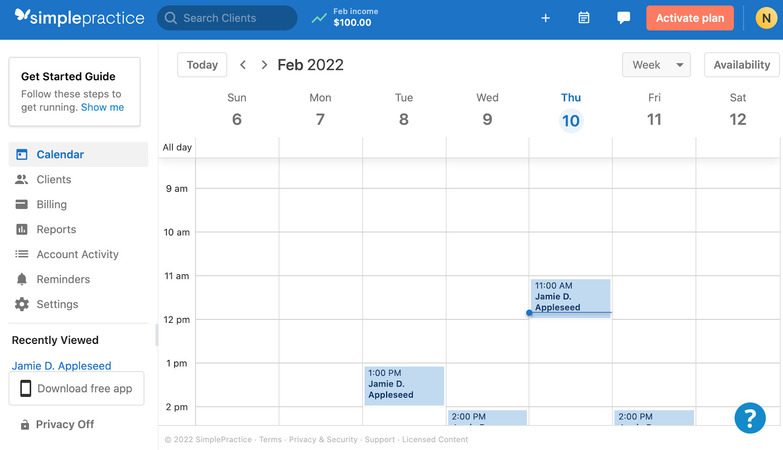Open Friday 2:00 PM appointment
The width and height of the screenshot is (783, 450).
(654, 418)
